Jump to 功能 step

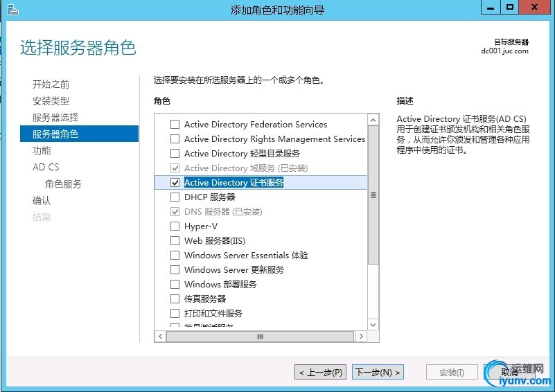pos(42,151)
